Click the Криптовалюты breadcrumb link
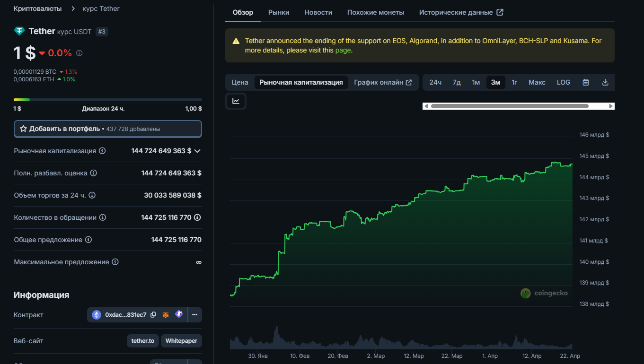Image resolution: width=644 pixels, height=364 pixels. tap(37, 9)
